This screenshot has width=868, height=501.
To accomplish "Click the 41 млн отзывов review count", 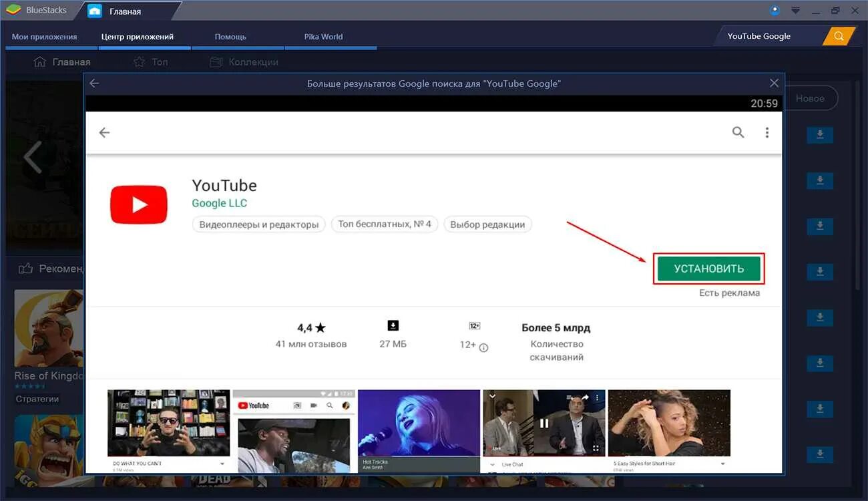I will coord(311,344).
